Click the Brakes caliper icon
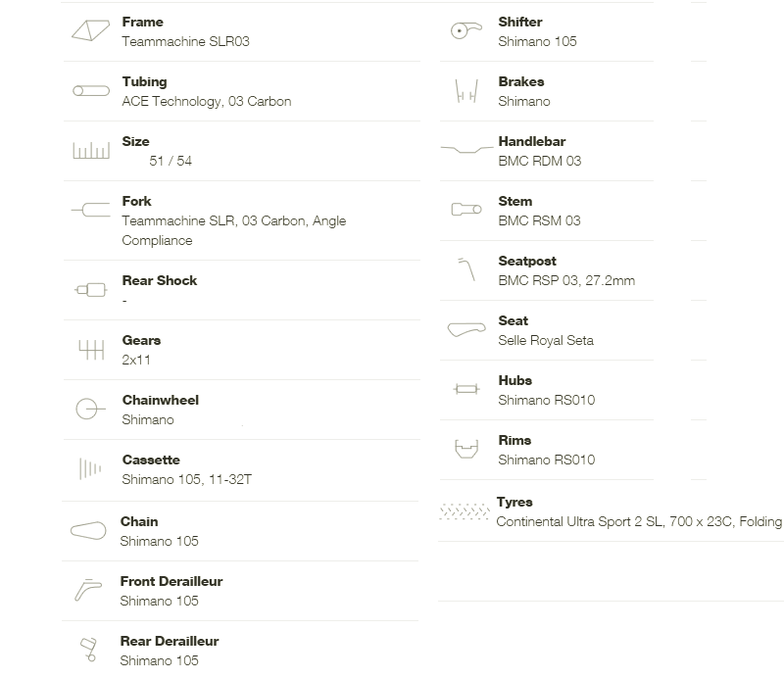784x679 pixels. click(466, 90)
